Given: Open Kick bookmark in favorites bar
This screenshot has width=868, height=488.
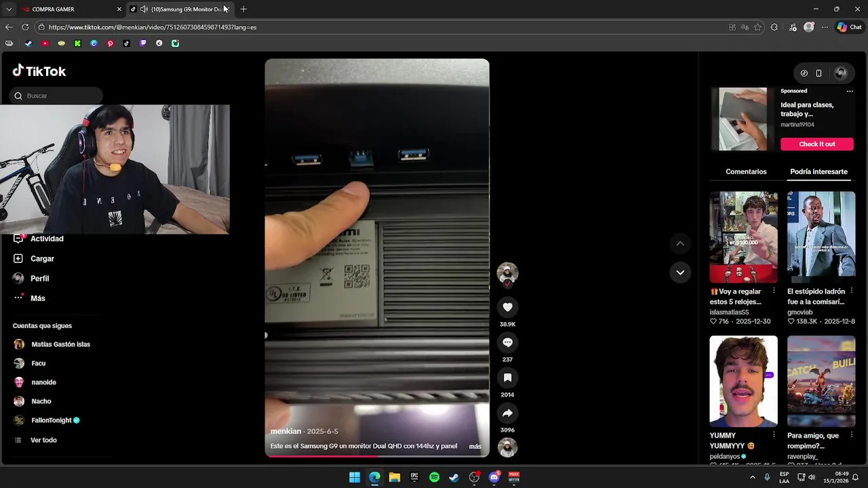Looking at the screenshot, I should 77,43.
